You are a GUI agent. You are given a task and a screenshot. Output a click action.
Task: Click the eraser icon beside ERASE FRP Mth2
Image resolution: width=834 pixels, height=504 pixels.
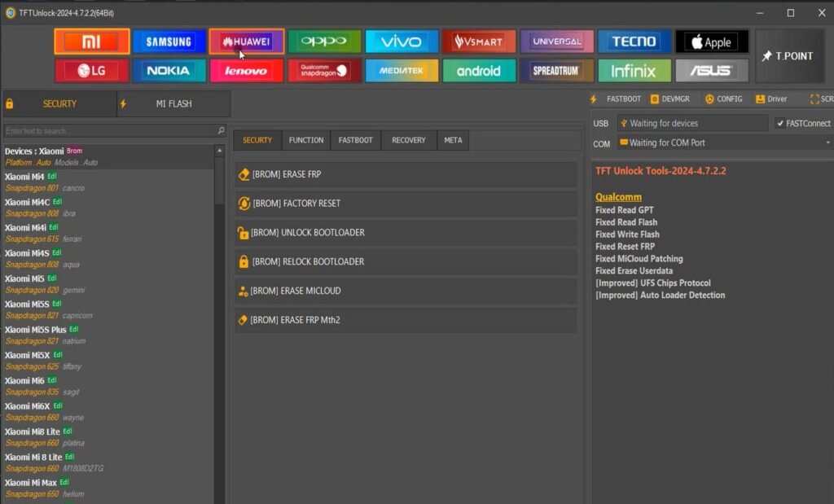click(x=243, y=320)
